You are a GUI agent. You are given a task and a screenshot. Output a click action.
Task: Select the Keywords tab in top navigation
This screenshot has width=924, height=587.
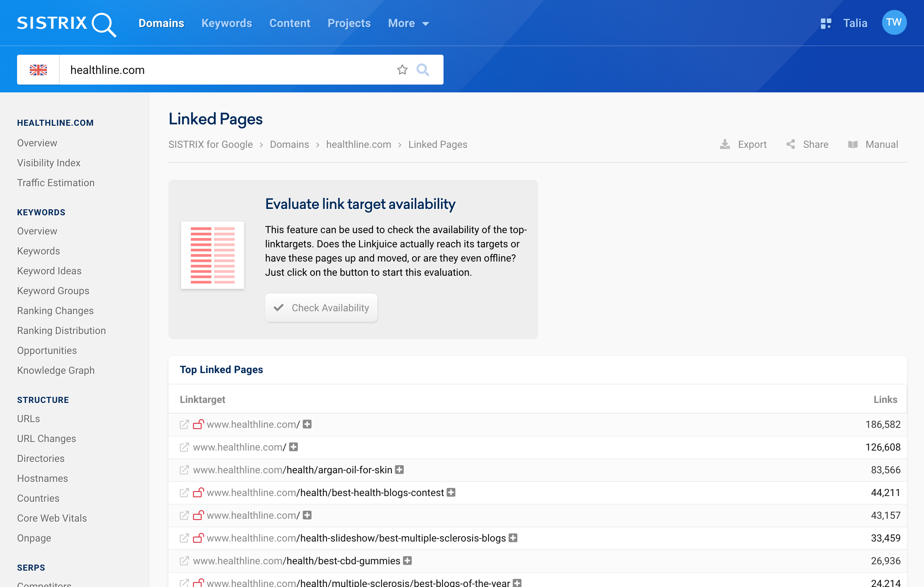point(227,23)
